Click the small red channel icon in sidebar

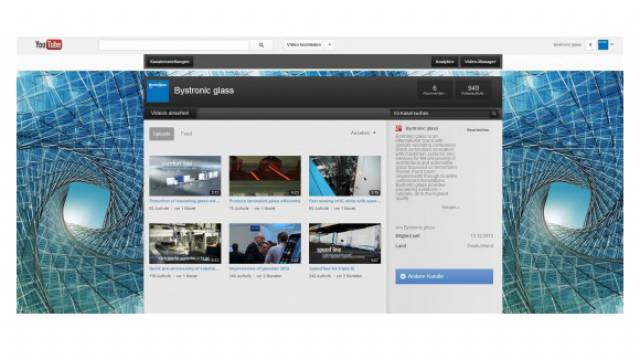(399, 129)
